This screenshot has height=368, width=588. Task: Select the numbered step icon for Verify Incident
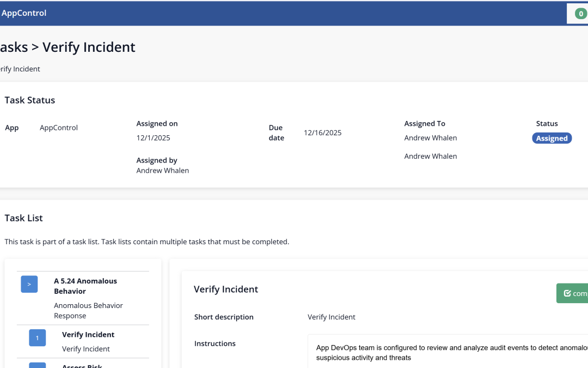tap(37, 337)
